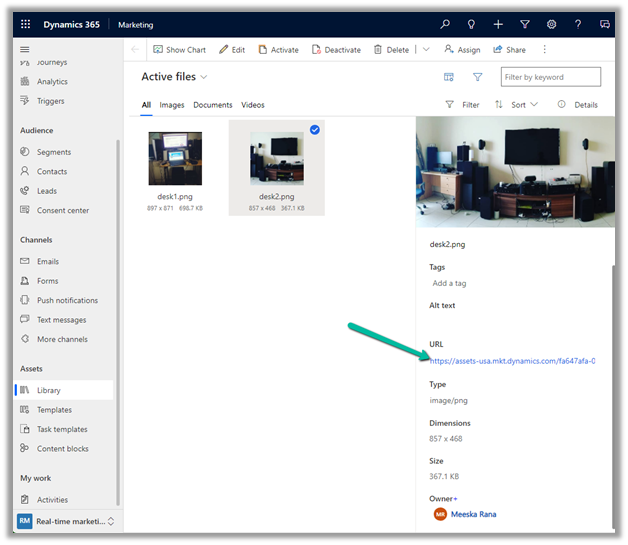The width and height of the screenshot is (628, 545).
Task: Switch to the Images tab
Action: 172,105
